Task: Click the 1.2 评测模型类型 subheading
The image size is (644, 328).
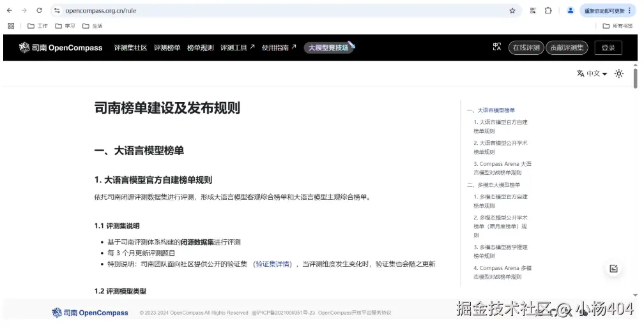Action: point(120,291)
